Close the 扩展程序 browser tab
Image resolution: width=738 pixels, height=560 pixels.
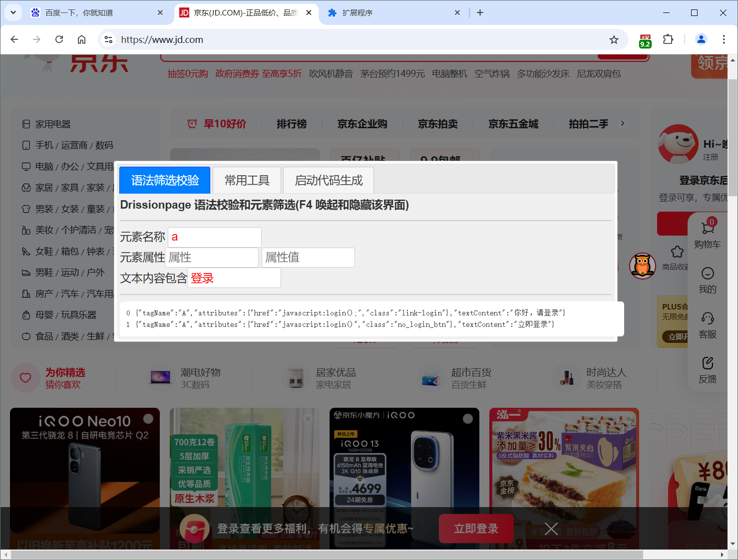[x=457, y=12]
